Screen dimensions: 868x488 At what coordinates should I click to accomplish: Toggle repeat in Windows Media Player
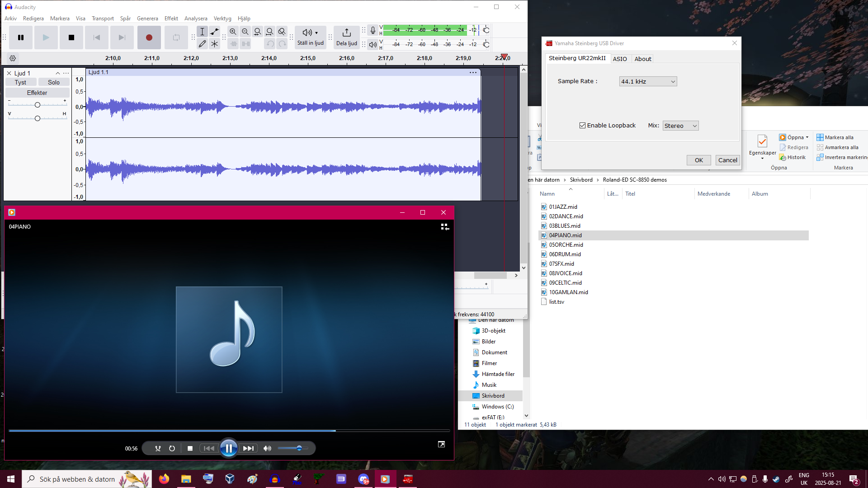[x=172, y=448]
